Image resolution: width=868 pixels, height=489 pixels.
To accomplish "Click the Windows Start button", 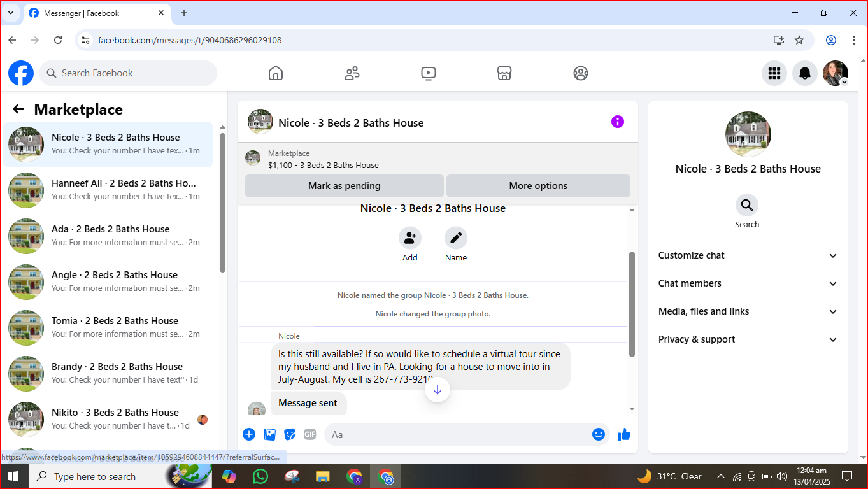I will click(x=13, y=476).
